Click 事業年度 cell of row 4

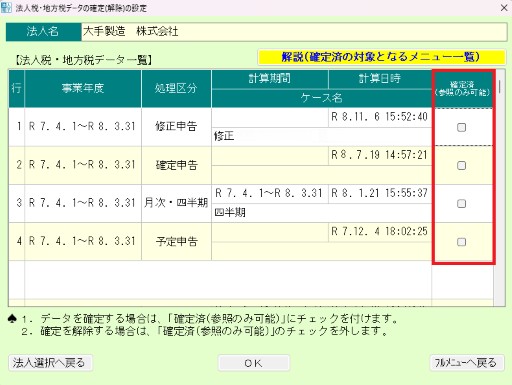(83, 242)
